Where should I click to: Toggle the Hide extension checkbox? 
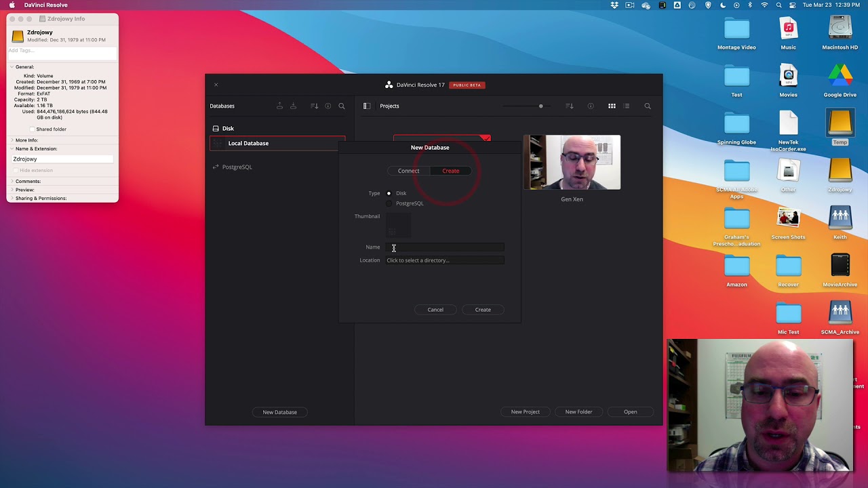16,170
